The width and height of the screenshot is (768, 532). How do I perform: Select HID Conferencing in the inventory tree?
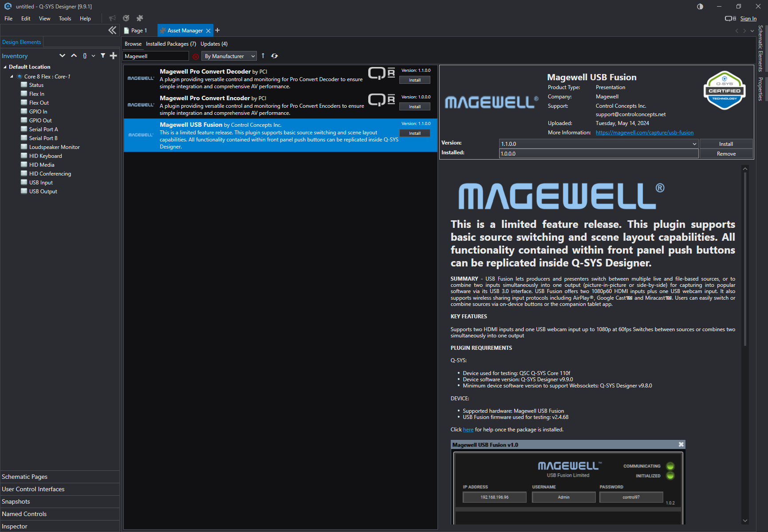pyautogui.click(x=50, y=174)
